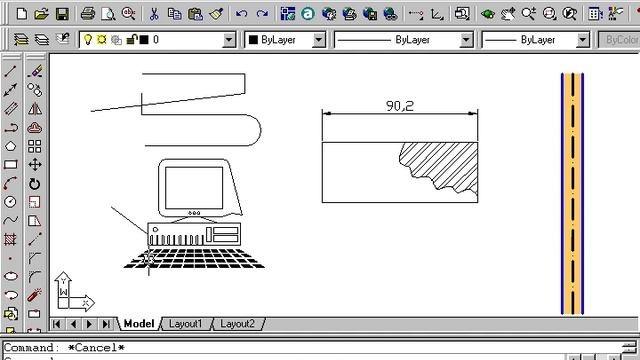Viewport: 640px width, 360px height.
Task: Click the New drawing icon
Action: pyautogui.click(x=22, y=14)
